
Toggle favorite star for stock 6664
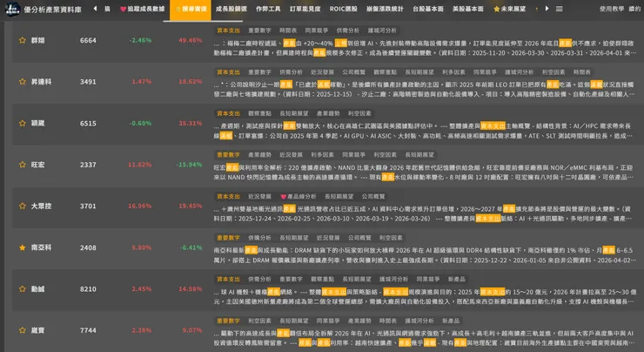[x=22, y=40]
